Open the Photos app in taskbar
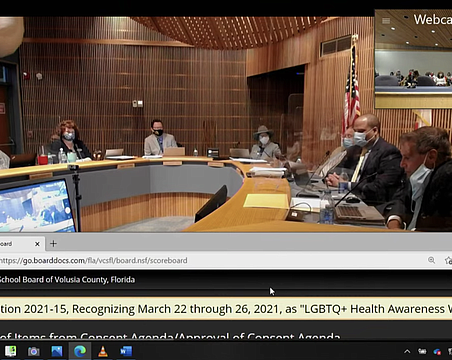Image resolution: width=452 pixels, height=360 pixels. (x=57, y=351)
